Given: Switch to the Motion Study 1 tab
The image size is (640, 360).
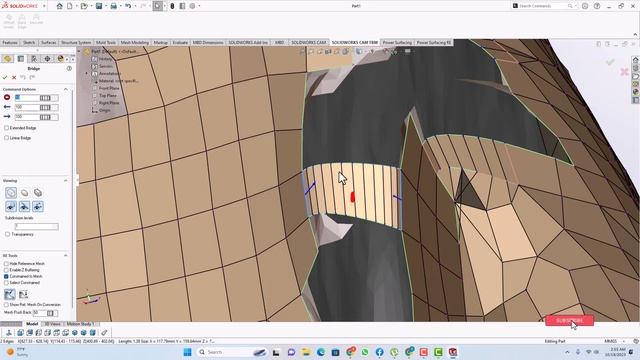Looking at the screenshot, I should click(x=80, y=324).
